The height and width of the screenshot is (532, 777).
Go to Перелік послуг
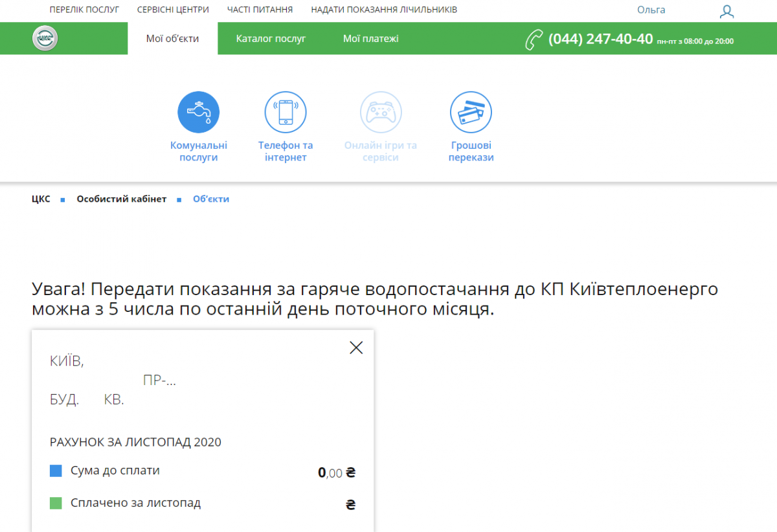click(84, 10)
